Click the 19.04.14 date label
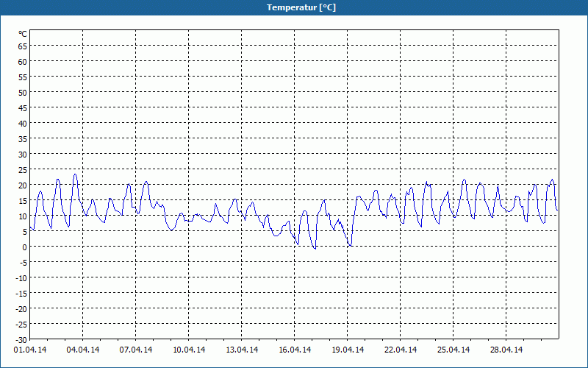 coord(347,350)
